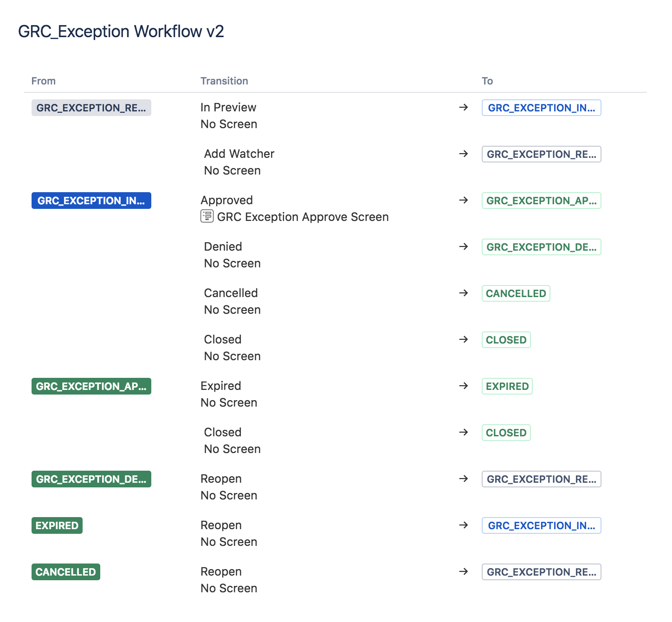
Task: Click target status of the Add Watcher transition
Action: pyautogui.click(x=542, y=154)
